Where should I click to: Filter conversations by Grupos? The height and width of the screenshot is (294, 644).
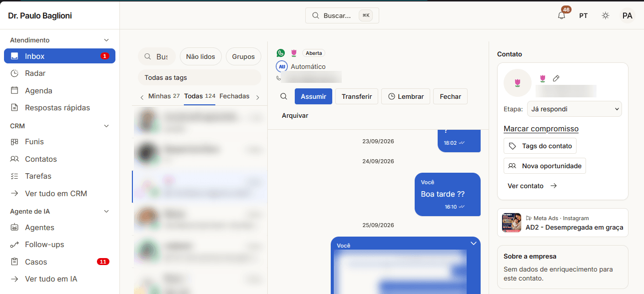(243, 56)
